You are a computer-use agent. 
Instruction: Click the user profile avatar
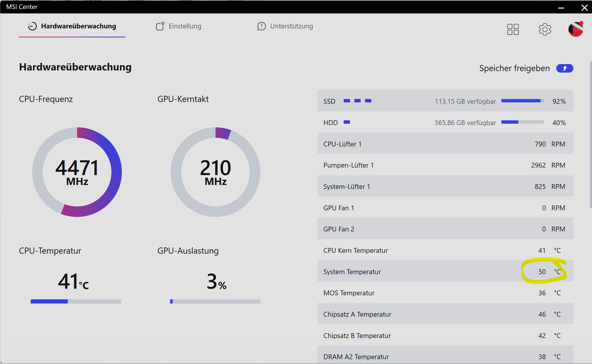[576, 29]
